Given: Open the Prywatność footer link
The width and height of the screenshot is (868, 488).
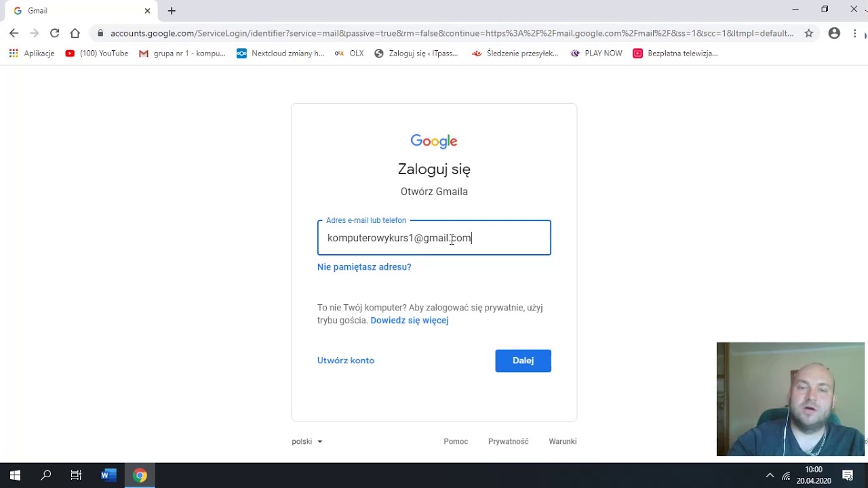Looking at the screenshot, I should click(508, 441).
